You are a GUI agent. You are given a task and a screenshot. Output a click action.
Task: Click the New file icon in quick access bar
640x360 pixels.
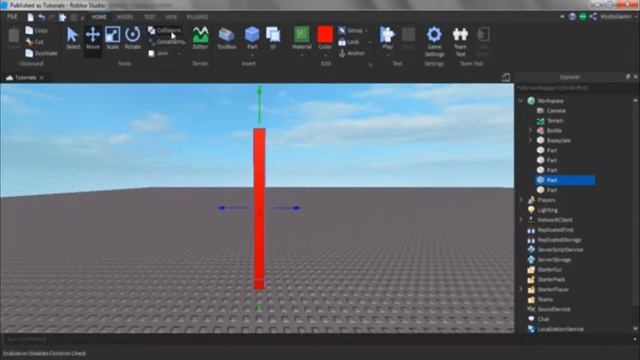click(31, 17)
